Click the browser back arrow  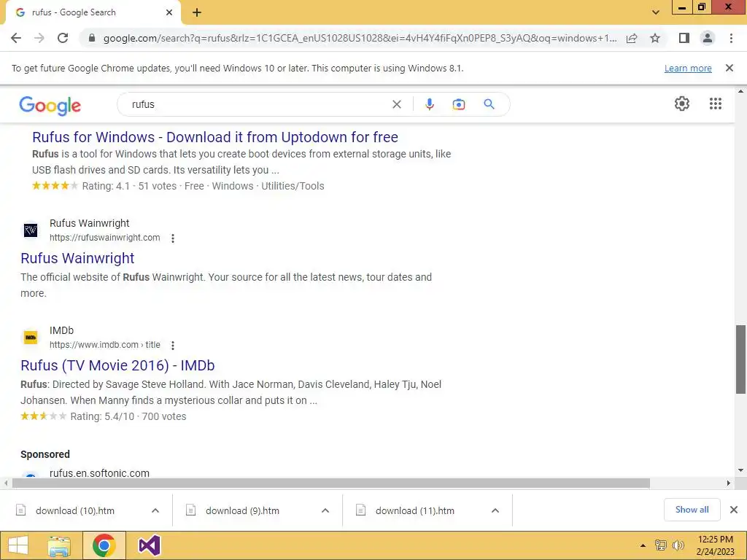click(x=16, y=38)
